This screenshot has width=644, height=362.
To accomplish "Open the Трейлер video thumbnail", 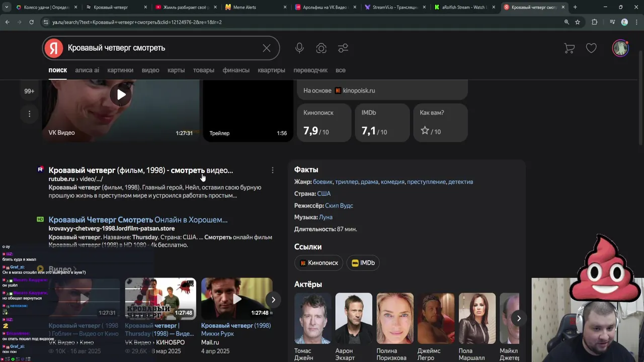I will (248, 111).
